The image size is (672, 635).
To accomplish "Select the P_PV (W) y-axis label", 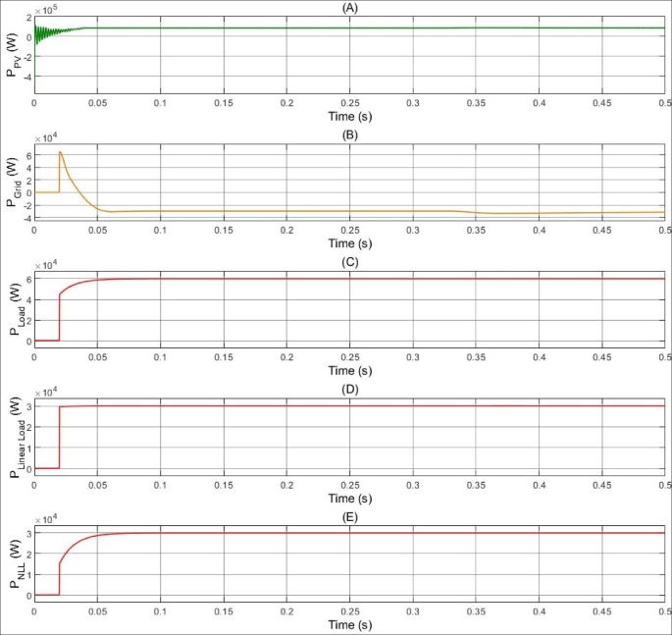I will (13, 55).
